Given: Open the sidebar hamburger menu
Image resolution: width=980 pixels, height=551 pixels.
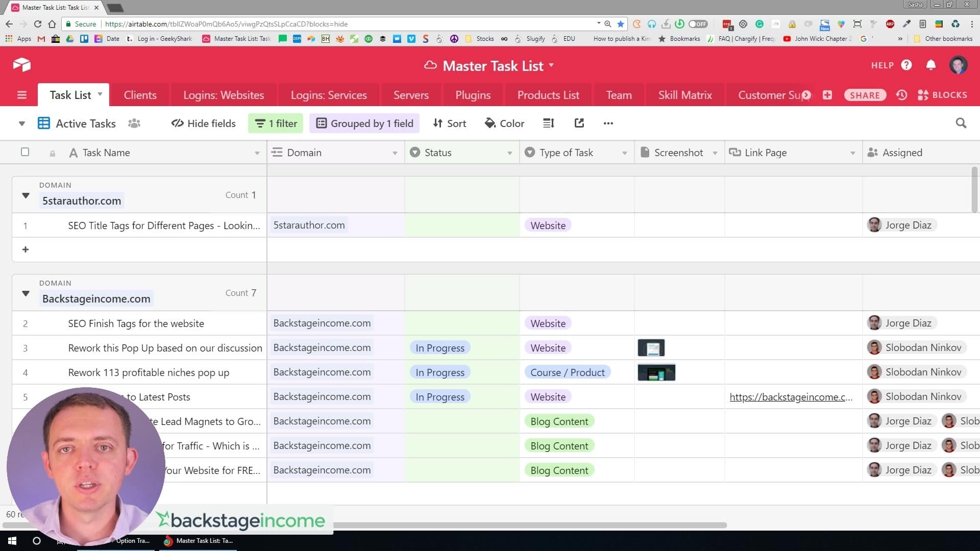Looking at the screenshot, I should (21, 95).
